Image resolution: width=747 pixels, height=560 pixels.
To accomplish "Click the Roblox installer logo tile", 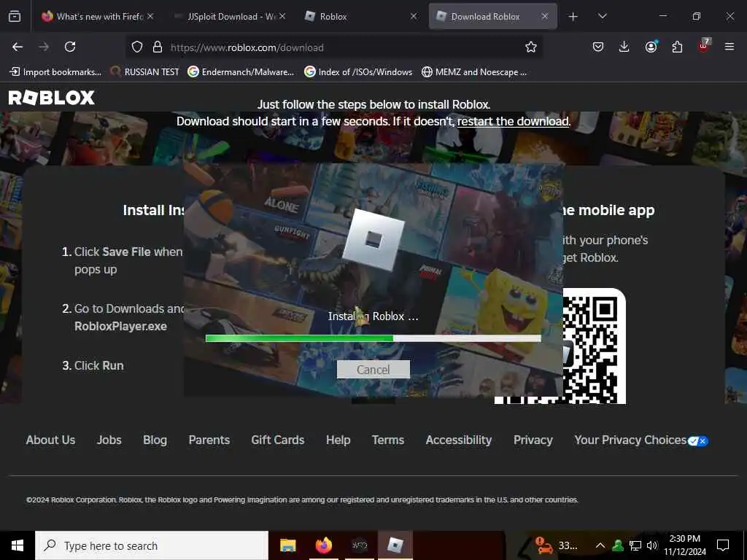I will 373,240.
